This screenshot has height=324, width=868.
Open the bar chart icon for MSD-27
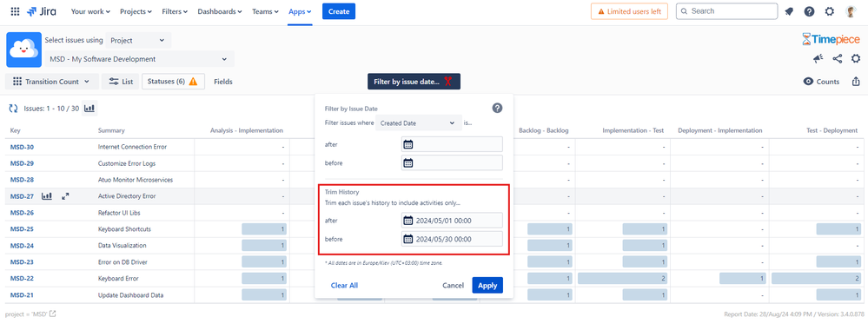[x=47, y=196]
